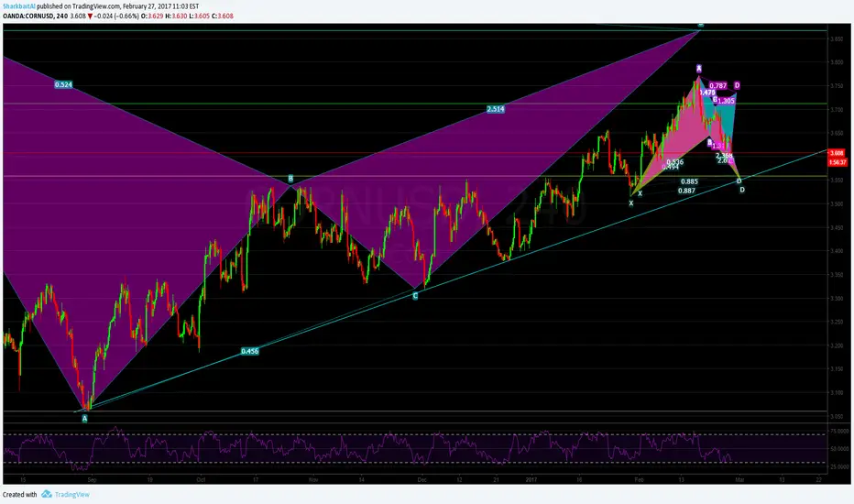Image resolution: width=854 pixels, height=504 pixels.
Task: Click the 3.800 price axis value
Action: point(837,62)
